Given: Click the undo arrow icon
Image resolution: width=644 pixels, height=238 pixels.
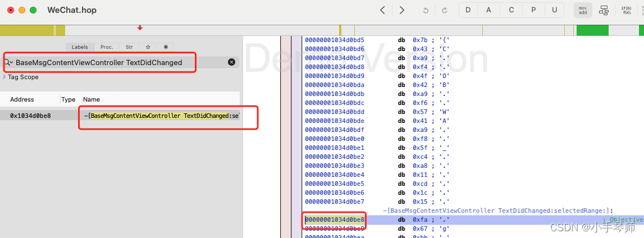Looking at the screenshot, I should (426, 11).
